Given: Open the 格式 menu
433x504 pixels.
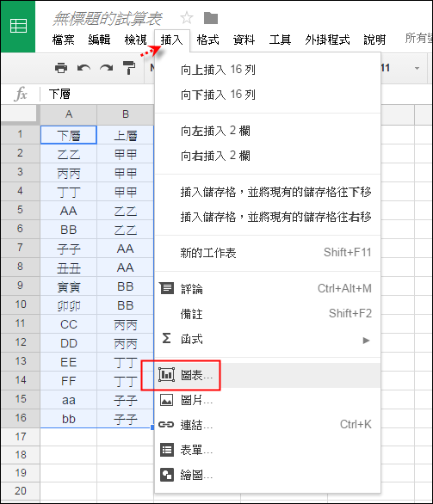Looking at the screenshot, I should coord(207,40).
